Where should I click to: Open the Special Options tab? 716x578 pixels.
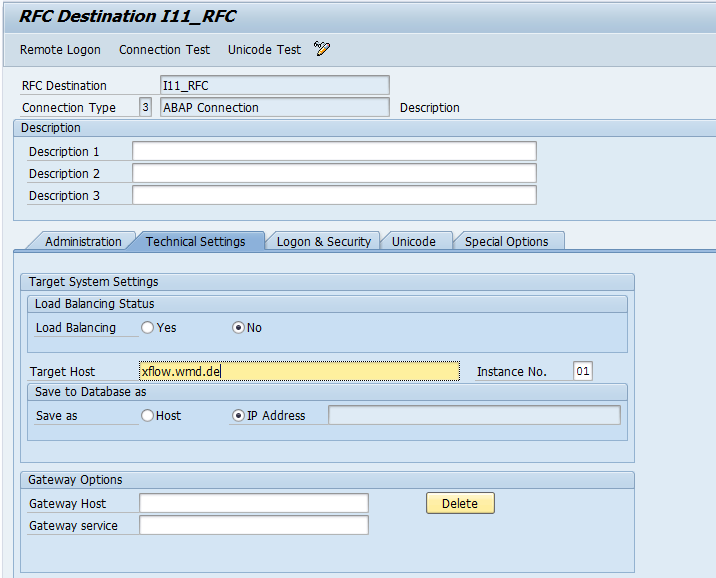506,242
